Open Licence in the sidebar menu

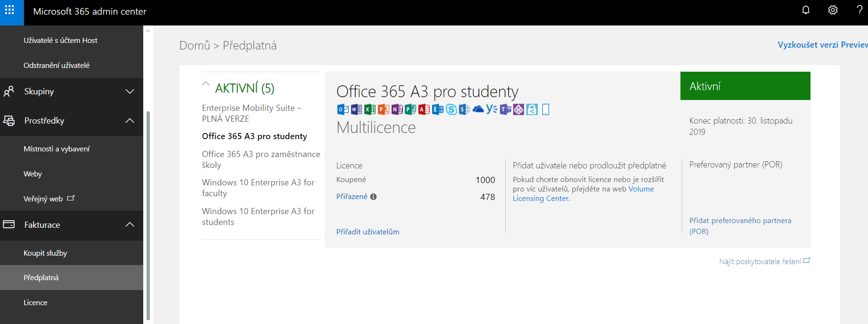click(35, 303)
